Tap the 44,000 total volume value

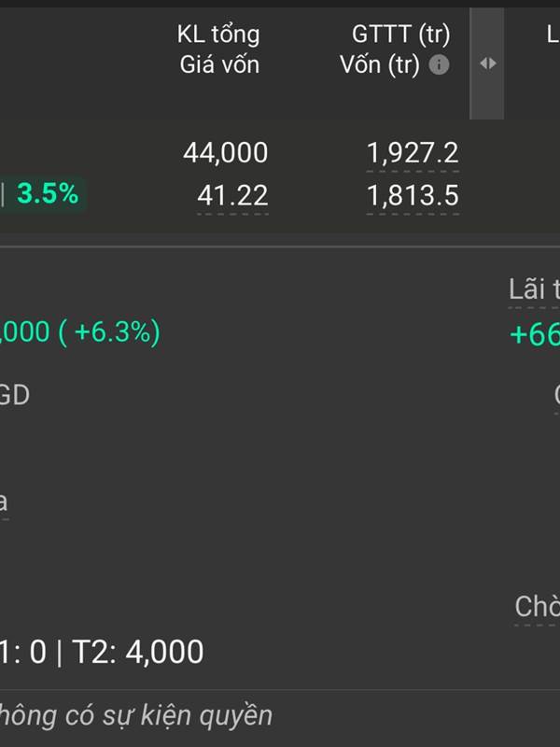226,153
